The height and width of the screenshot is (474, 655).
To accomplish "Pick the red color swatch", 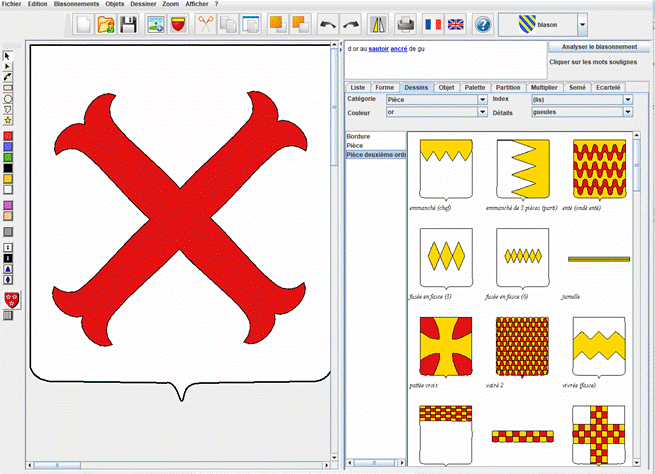I will [x=8, y=134].
